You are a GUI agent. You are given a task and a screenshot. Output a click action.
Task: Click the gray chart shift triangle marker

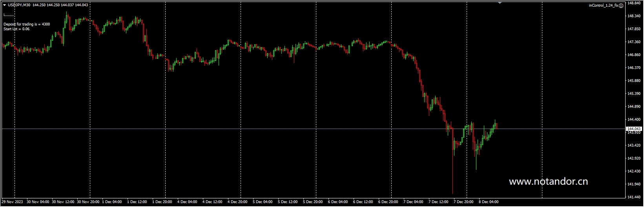tap(500, 3)
